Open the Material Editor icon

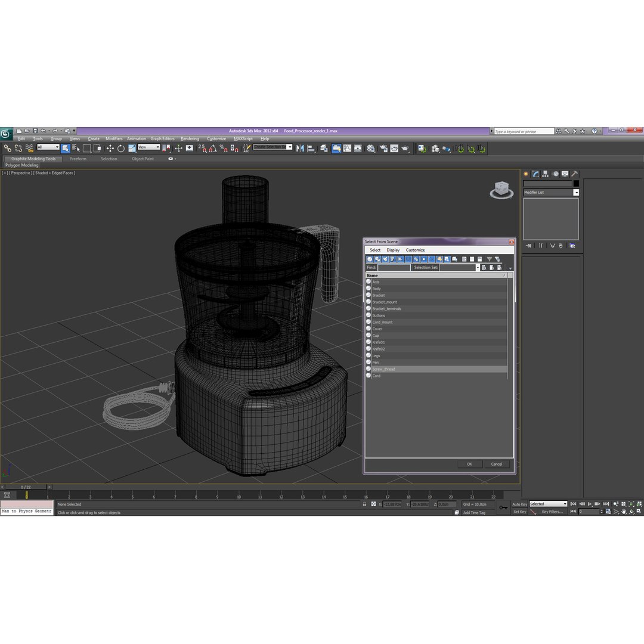click(371, 148)
